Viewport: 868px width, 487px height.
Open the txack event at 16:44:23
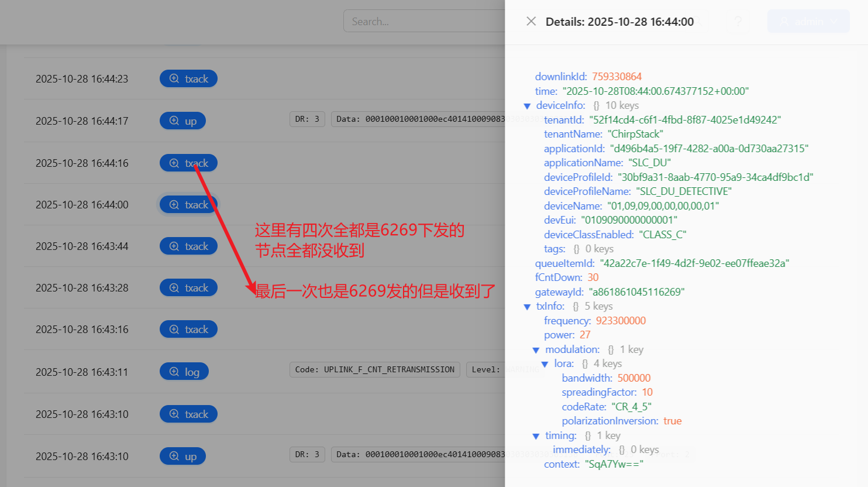pos(188,79)
